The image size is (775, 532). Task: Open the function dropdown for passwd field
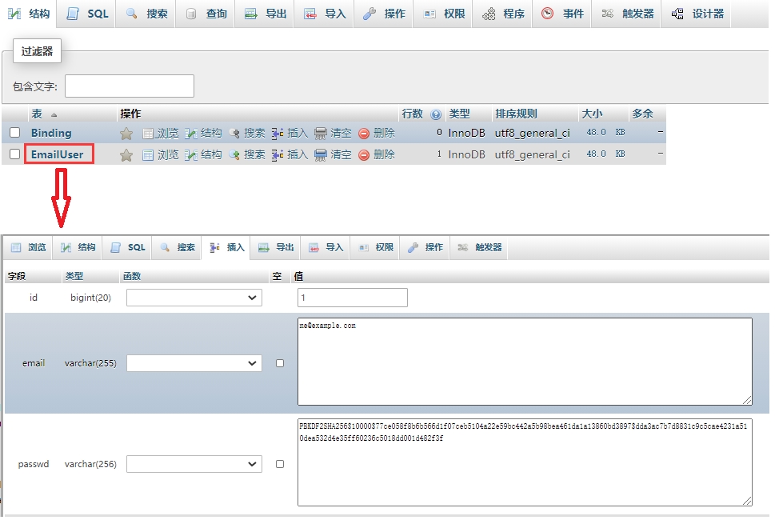[x=194, y=464]
